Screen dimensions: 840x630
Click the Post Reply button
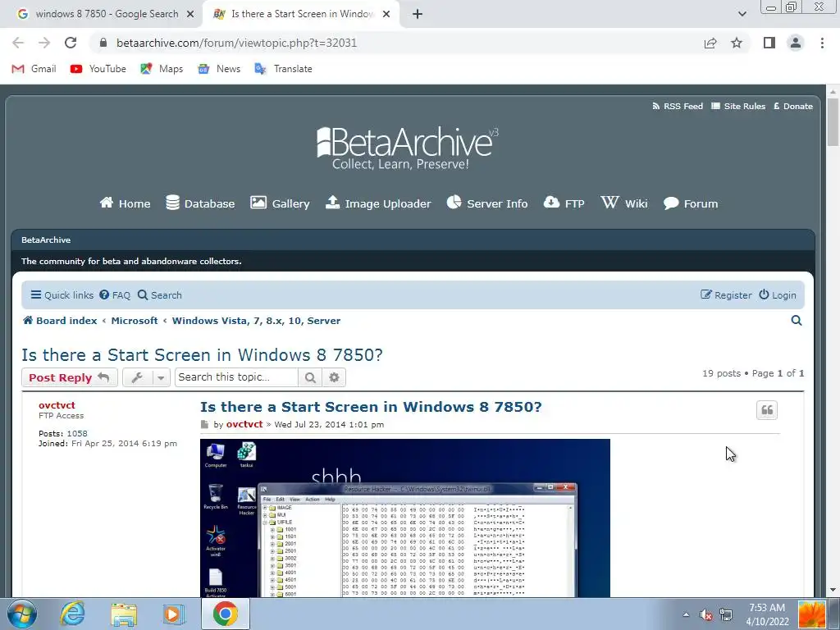[x=70, y=377]
